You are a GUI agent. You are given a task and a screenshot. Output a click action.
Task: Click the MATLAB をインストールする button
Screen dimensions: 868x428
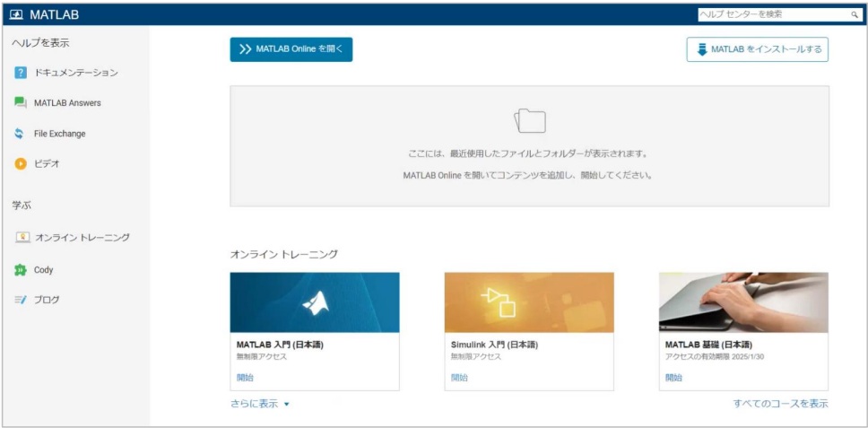(x=757, y=49)
